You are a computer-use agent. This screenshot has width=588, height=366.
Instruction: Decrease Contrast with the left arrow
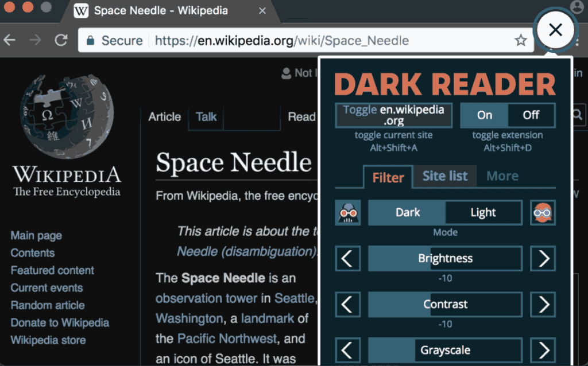coord(348,304)
